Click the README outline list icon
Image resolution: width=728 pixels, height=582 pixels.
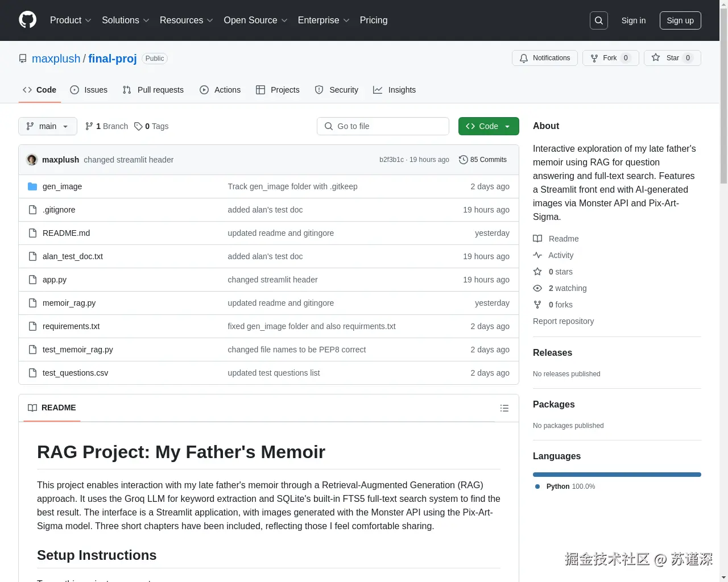point(504,408)
